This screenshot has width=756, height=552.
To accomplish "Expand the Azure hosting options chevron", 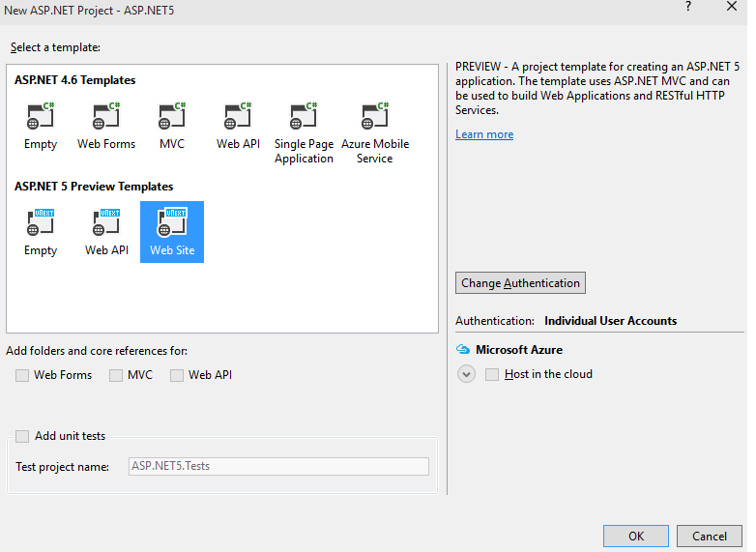I will (466, 374).
